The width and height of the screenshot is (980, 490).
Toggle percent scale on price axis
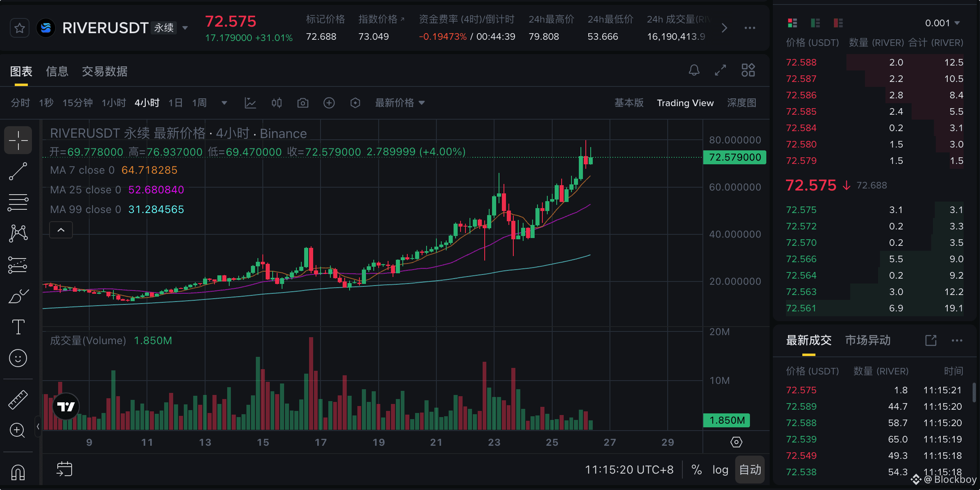[x=696, y=470]
